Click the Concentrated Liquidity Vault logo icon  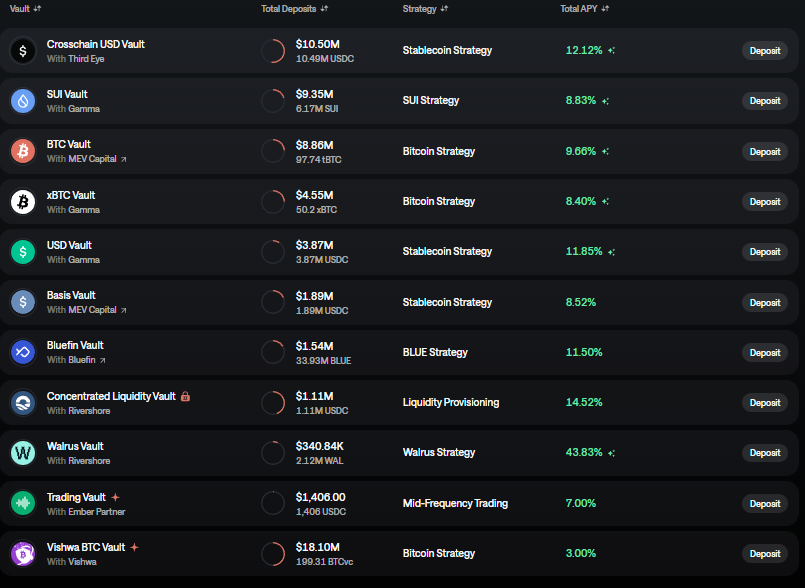pyautogui.click(x=23, y=403)
